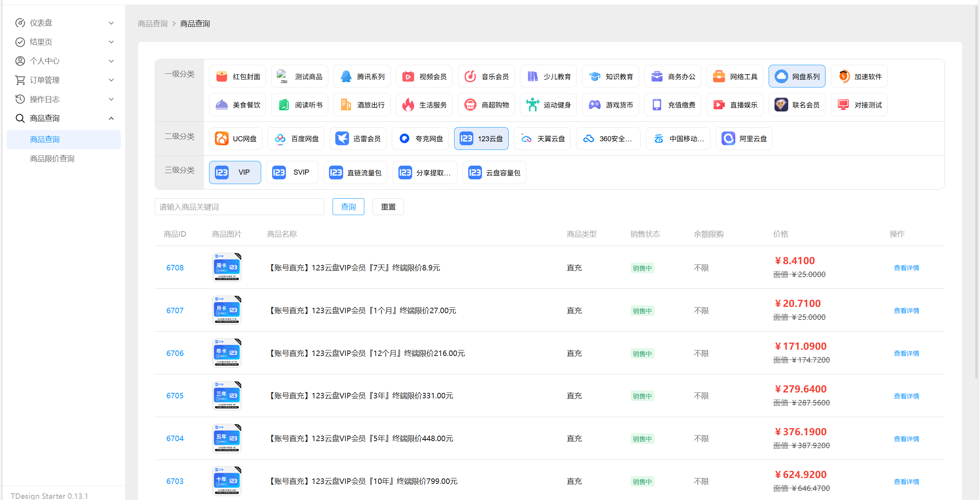Image resolution: width=980 pixels, height=500 pixels.
Task: Open the 商品限价查询 submenu item
Action: (x=52, y=159)
